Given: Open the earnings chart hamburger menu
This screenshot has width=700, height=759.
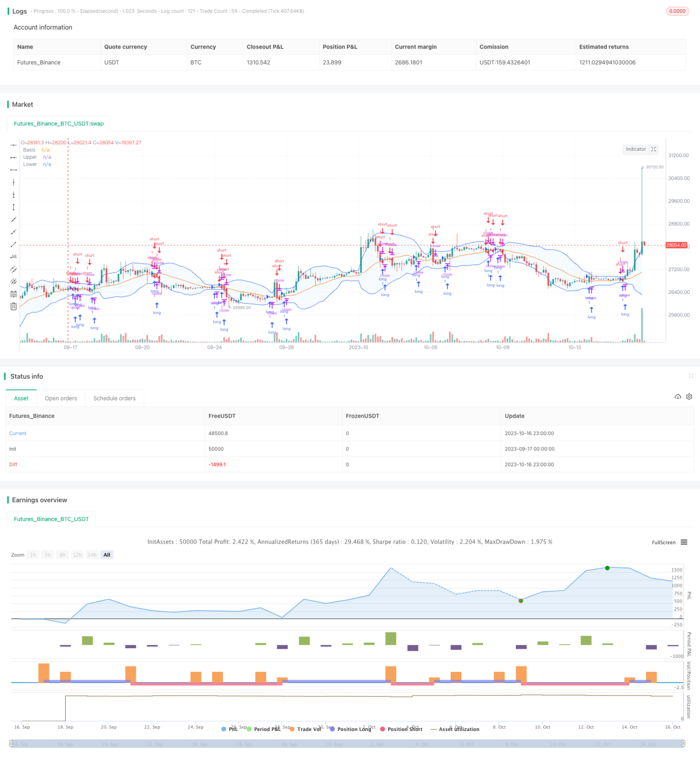Looking at the screenshot, I should click(x=684, y=542).
